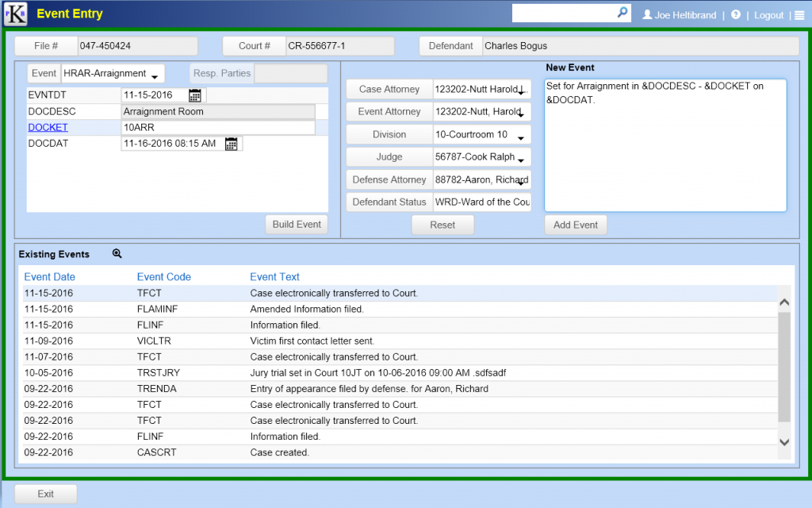This screenshot has width=812, height=508.
Task: Sort by Event Code column header
Action: [x=163, y=277]
